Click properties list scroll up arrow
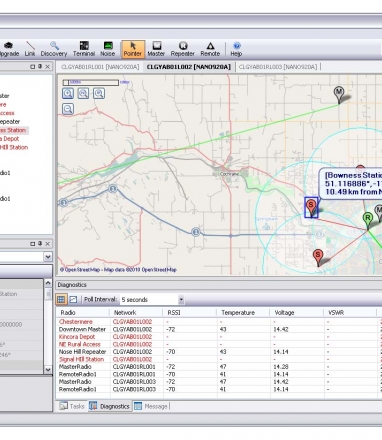 click(x=48, y=283)
